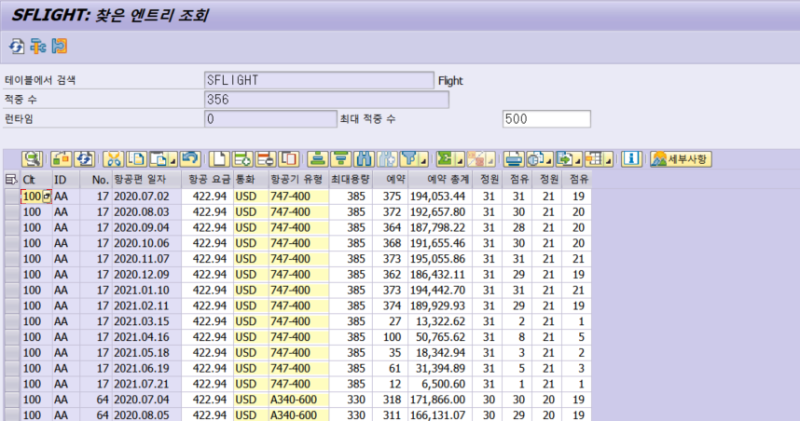Open row details with the magnifier icon
The width and height of the screenshot is (800, 421).
coord(32,159)
